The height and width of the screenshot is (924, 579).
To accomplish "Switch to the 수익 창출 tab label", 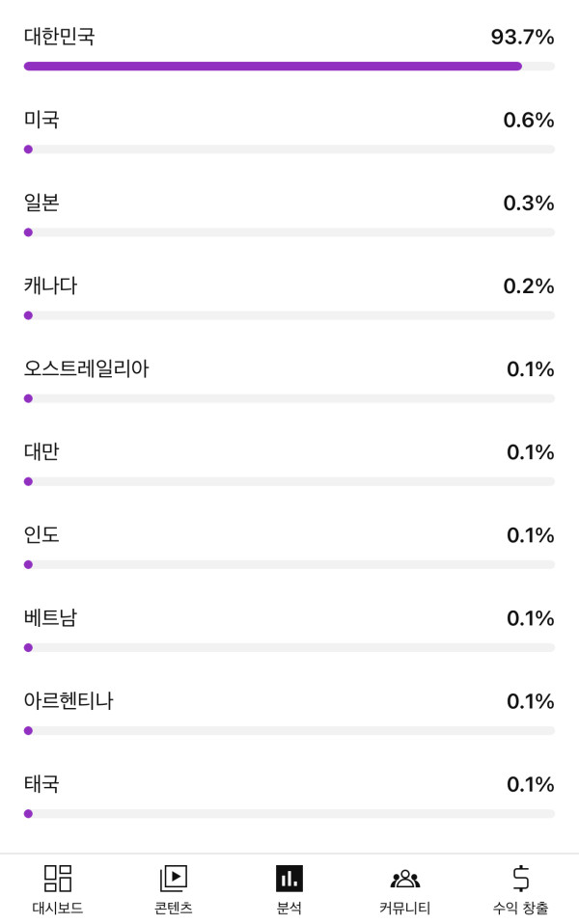I will point(521,909).
